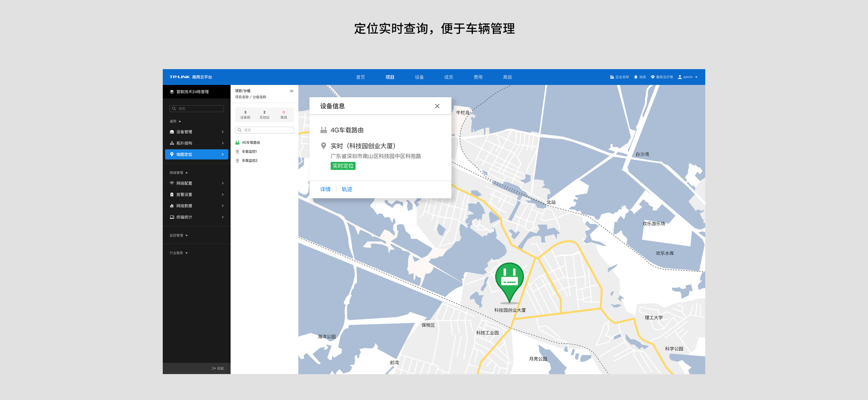Image resolution: width=868 pixels, height=400 pixels.
Task: Select 车载监控1 camera in device list
Action: (x=249, y=151)
